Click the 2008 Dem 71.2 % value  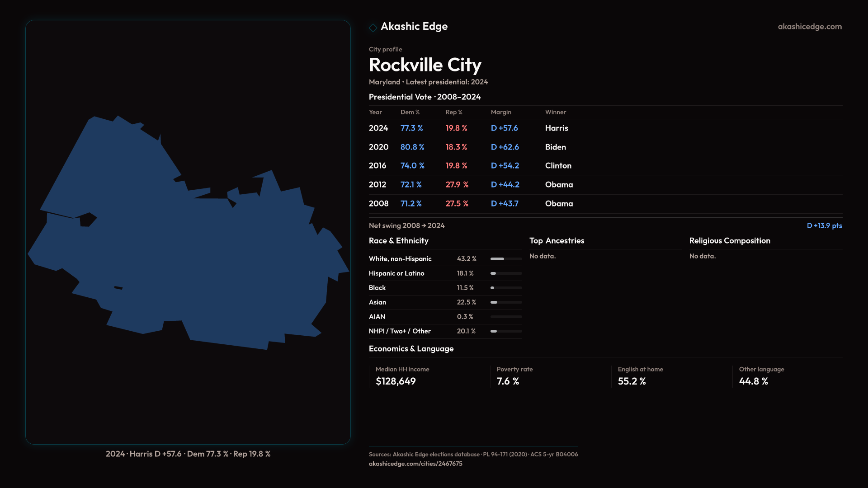pos(410,204)
